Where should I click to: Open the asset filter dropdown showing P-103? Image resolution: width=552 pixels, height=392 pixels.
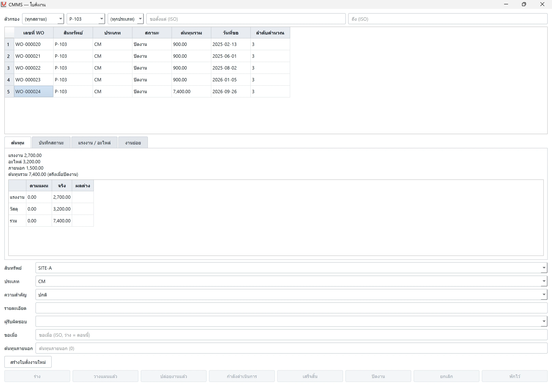86,19
